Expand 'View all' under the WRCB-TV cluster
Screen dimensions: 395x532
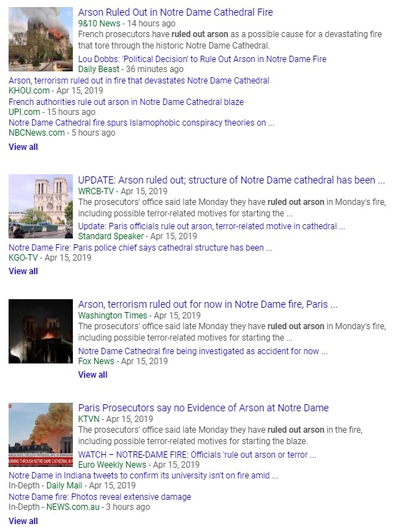point(23,271)
